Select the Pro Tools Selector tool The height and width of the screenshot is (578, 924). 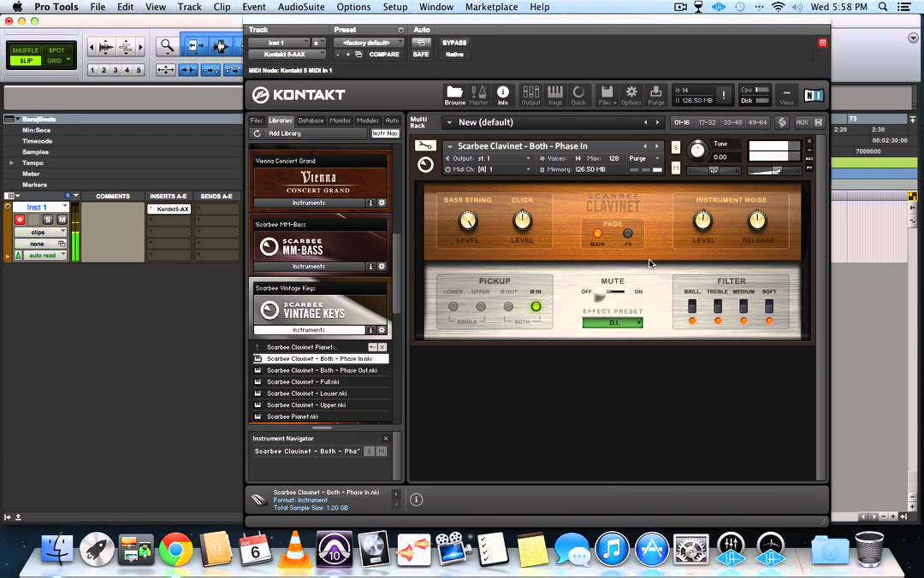(221, 46)
